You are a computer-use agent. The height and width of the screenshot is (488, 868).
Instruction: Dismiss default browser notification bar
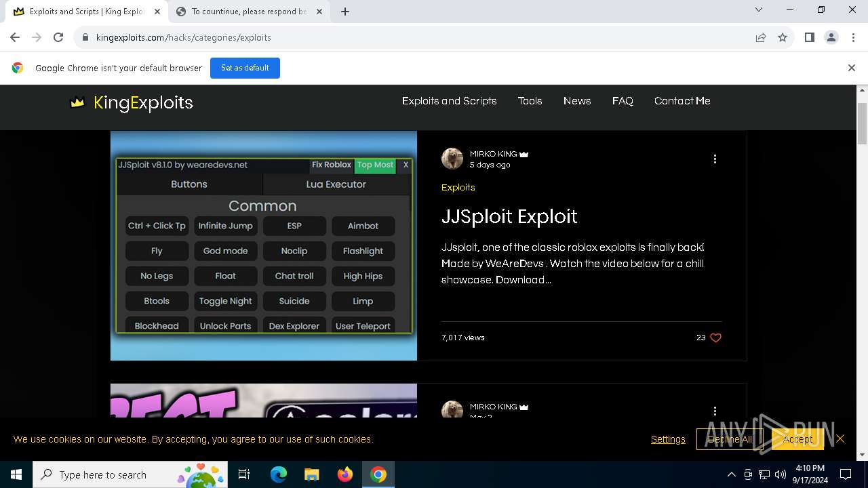[851, 68]
